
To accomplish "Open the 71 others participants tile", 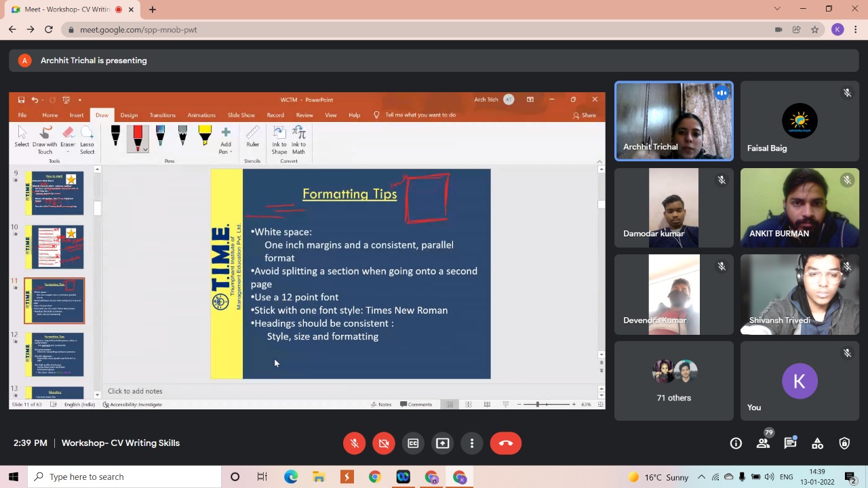I will click(x=673, y=381).
